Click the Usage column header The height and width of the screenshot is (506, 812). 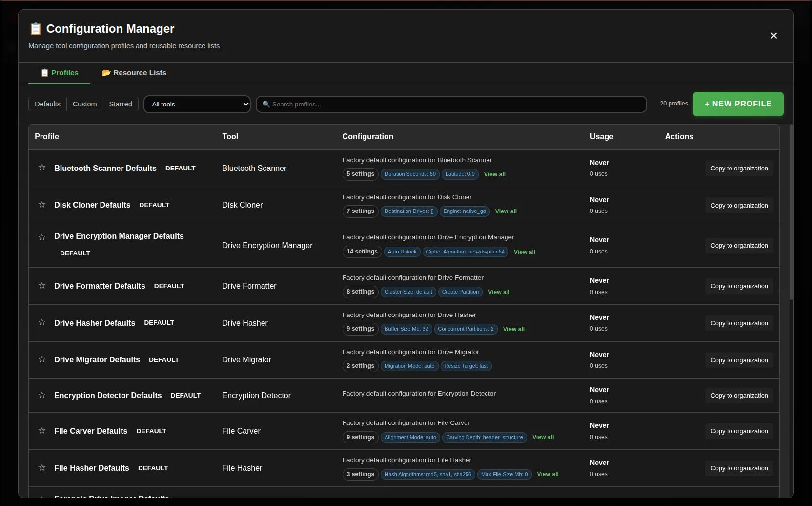coord(601,137)
